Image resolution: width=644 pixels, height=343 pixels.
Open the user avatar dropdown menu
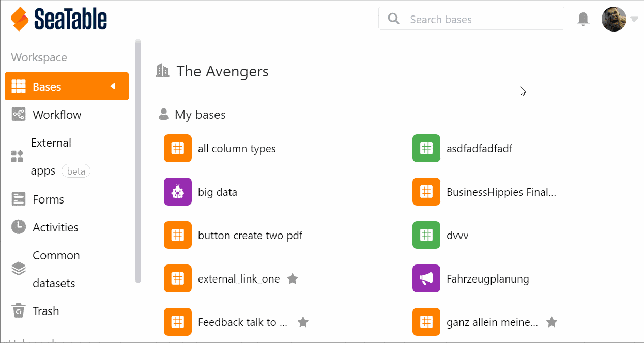pyautogui.click(x=614, y=20)
